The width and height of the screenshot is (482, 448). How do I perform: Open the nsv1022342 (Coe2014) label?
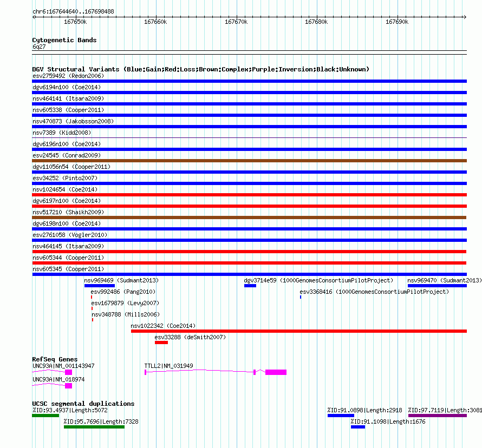pos(163,326)
